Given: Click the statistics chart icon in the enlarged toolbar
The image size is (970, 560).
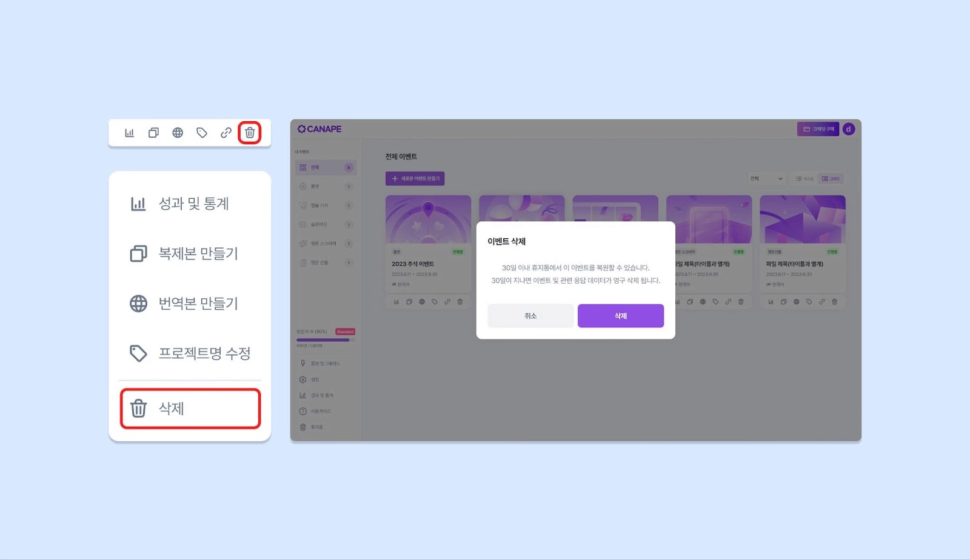Looking at the screenshot, I should click(129, 133).
